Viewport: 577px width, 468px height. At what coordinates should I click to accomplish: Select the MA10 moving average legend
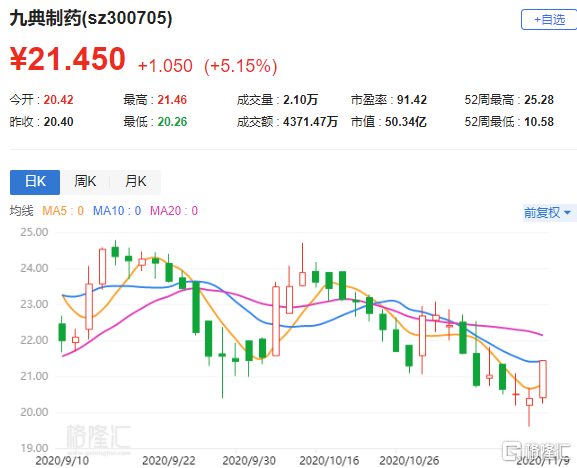point(117,211)
